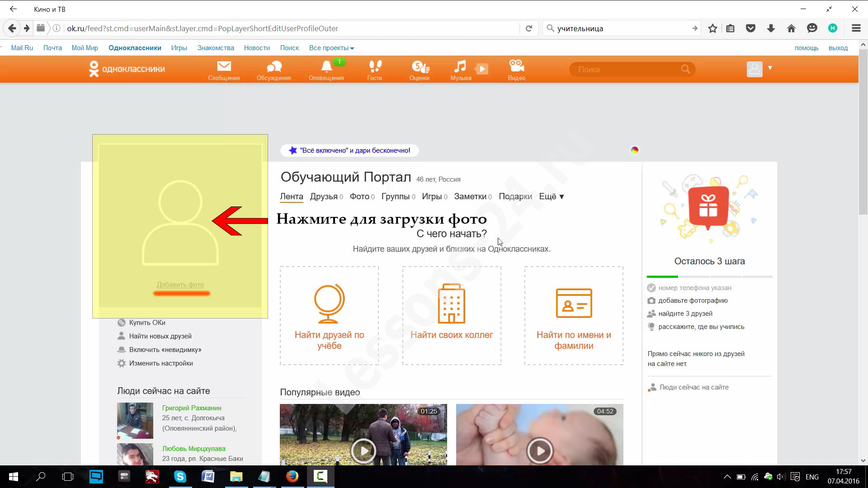Click the search magnifier in Поиск field
Image resolution: width=868 pixels, height=488 pixels.
click(x=685, y=69)
